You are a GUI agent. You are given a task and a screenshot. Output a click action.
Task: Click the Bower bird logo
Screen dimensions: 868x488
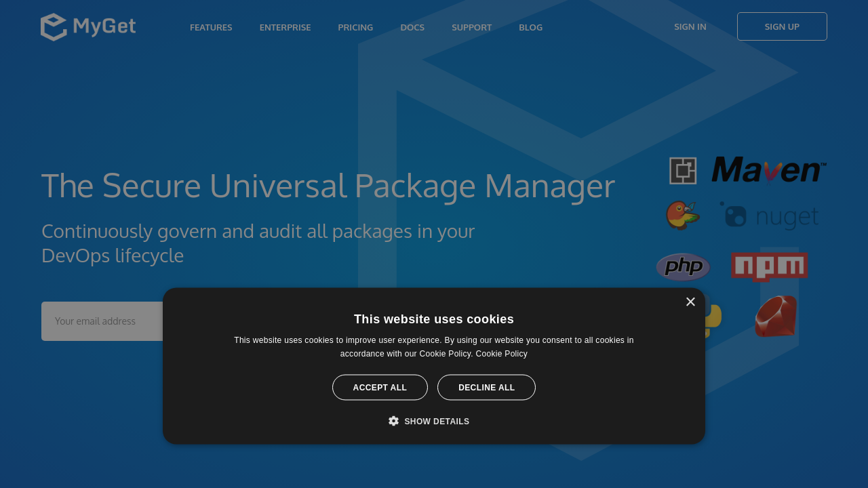(x=682, y=216)
